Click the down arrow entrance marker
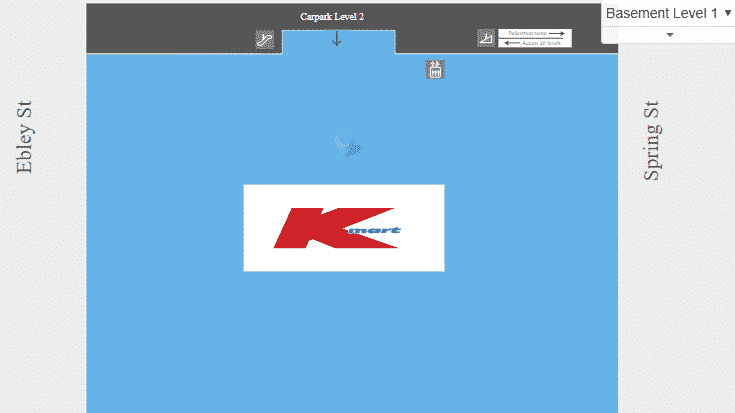Image resolution: width=735 pixels, height=413 pixels. 336,38
